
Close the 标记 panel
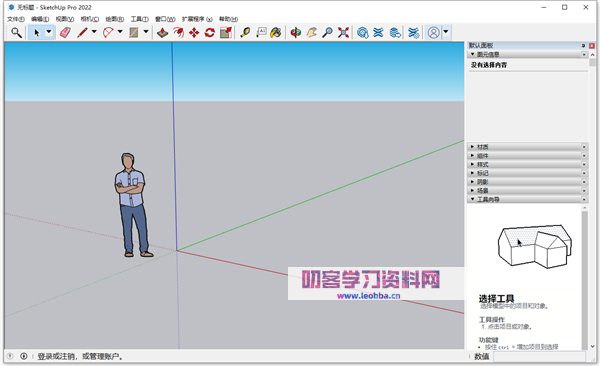[x=584, y=173]
